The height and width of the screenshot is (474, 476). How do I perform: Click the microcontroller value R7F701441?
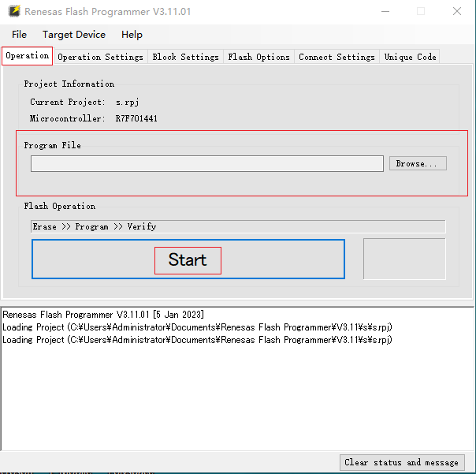coord(136,118)
